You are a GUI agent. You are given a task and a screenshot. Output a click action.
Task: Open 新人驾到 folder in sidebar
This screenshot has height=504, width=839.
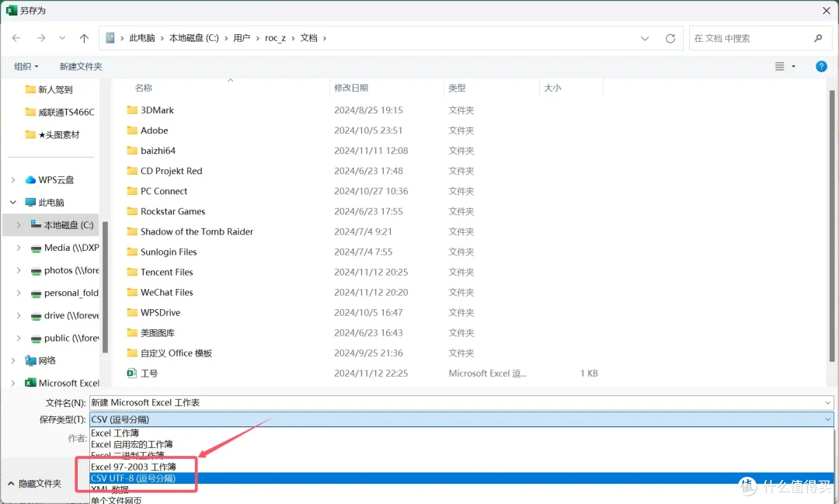49,89
